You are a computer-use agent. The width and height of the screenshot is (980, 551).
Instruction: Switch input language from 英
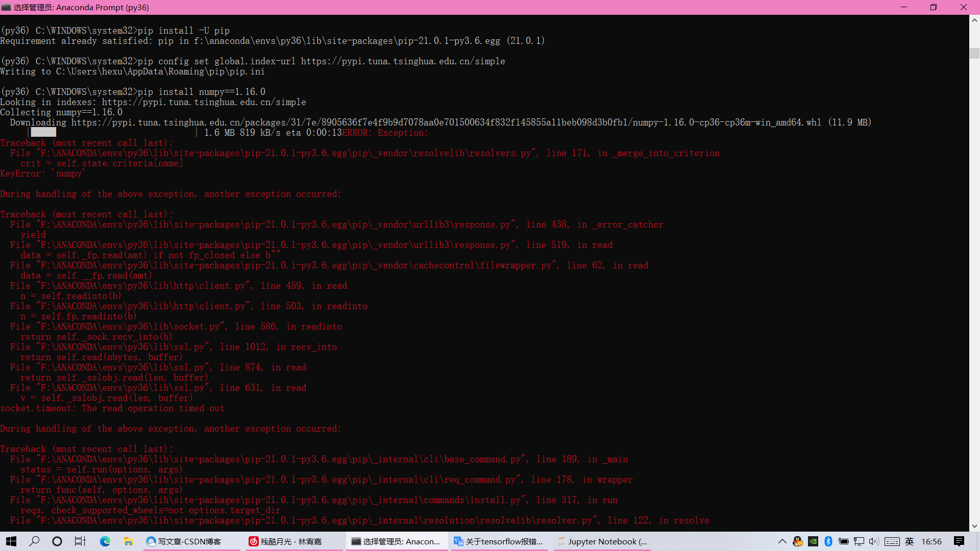pos(909,541)
